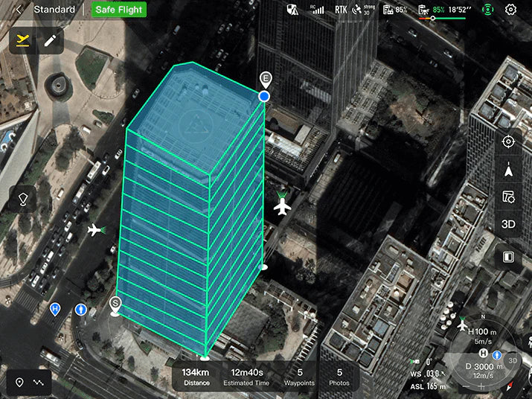532x399 pixels.
Task: Toggle the eraser icon on left side
Action: pyautogui.click(x=23, y=199)
